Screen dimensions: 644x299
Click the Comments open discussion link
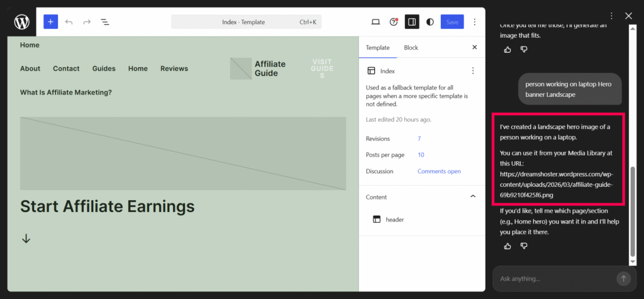pyautogui.click(x=439, y=171)
